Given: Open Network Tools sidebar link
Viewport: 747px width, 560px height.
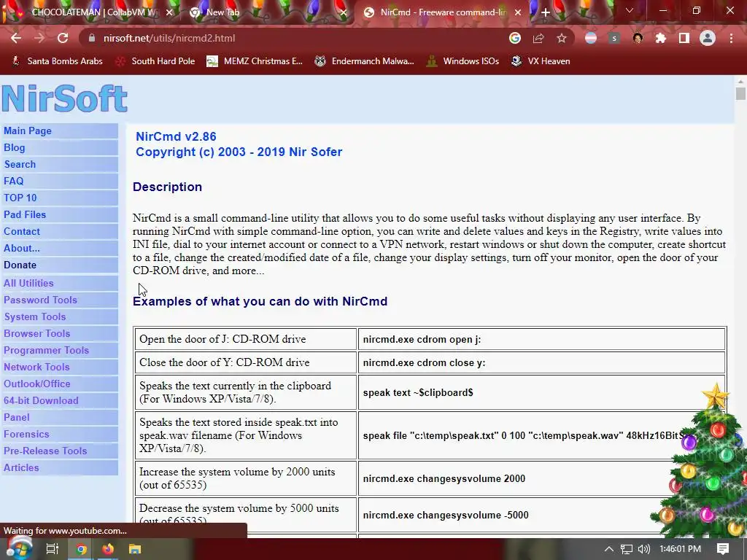Looking at the screenshot, I should click(36, 367).
